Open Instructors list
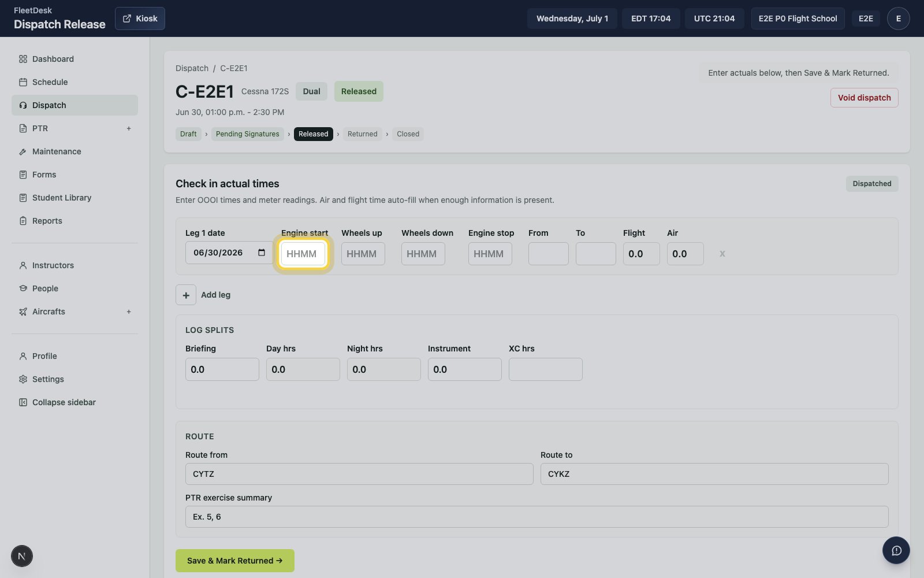Image resolution: width=924 pixels, height=578 pixels. click(x=74, y=265)
